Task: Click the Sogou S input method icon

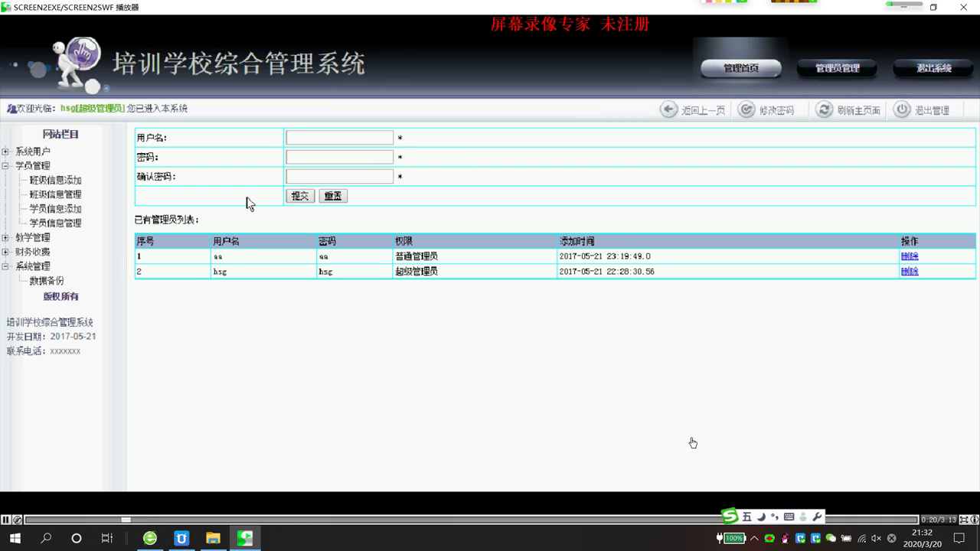Action: coord(730,517)
